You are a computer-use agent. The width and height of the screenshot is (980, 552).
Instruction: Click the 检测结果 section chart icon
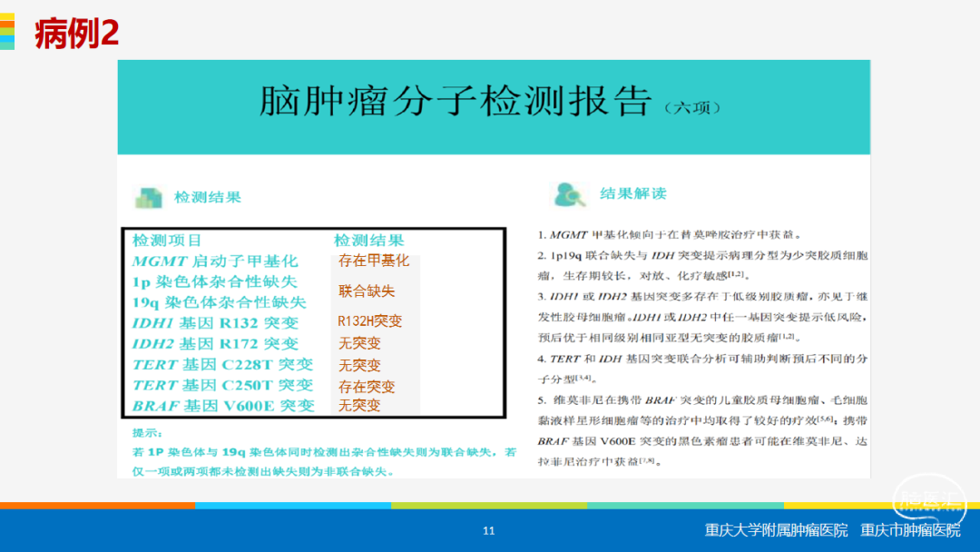tap(147, 196)
